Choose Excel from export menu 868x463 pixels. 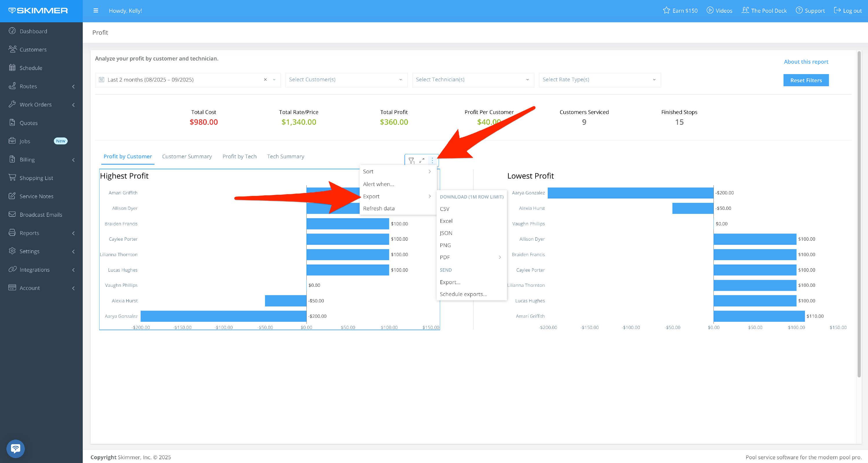coord(446,221)
